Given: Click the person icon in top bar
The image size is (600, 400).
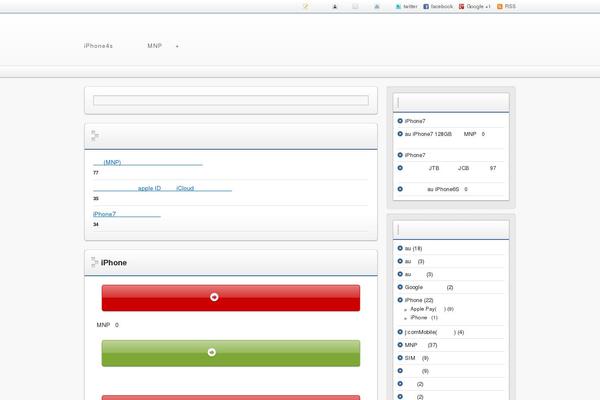Looking at the screenshot, I should pyautogui.click(x=335, y=7).
